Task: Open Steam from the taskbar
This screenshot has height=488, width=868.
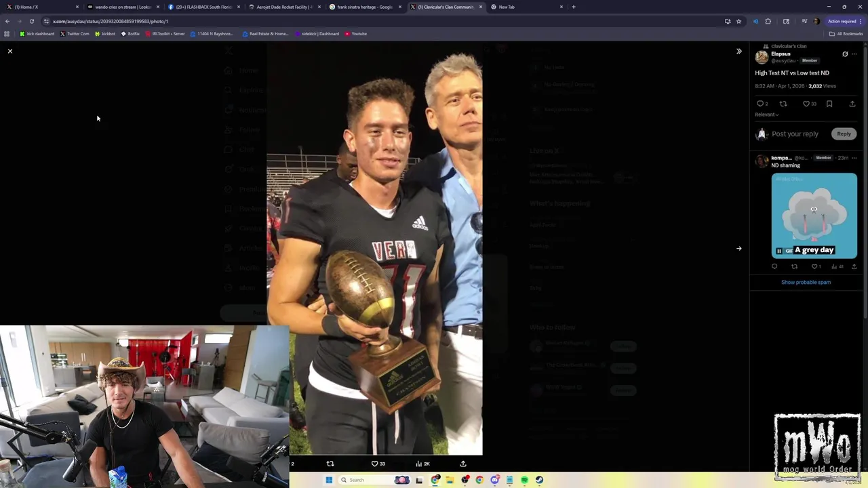Action: click(x=539, y=480)
